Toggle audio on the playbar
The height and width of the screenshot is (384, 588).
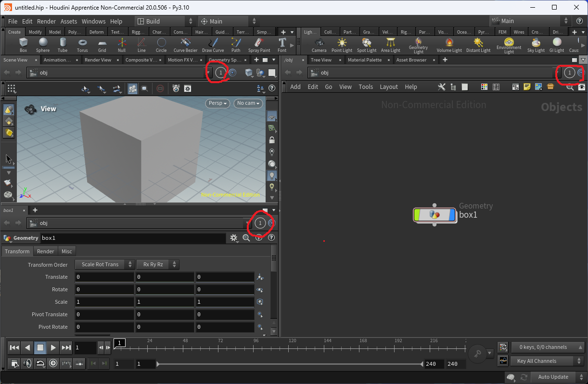click(x=27, y=363)
